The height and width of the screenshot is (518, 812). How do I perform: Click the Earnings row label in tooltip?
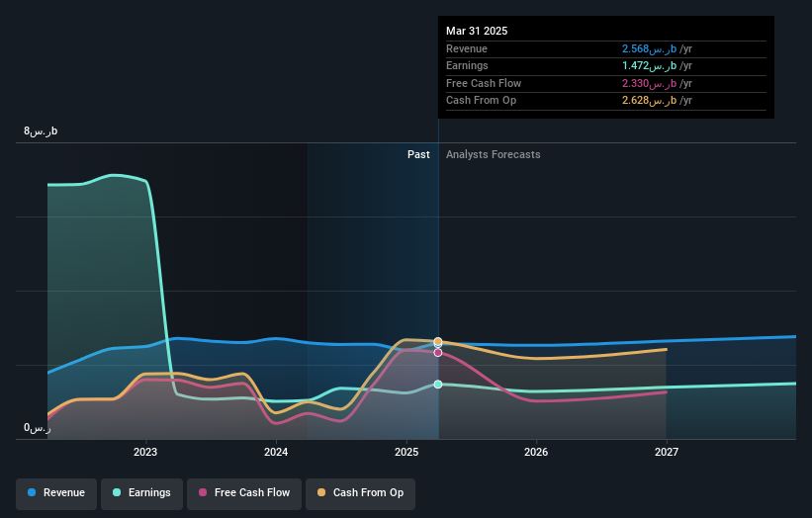pos(467,65)
